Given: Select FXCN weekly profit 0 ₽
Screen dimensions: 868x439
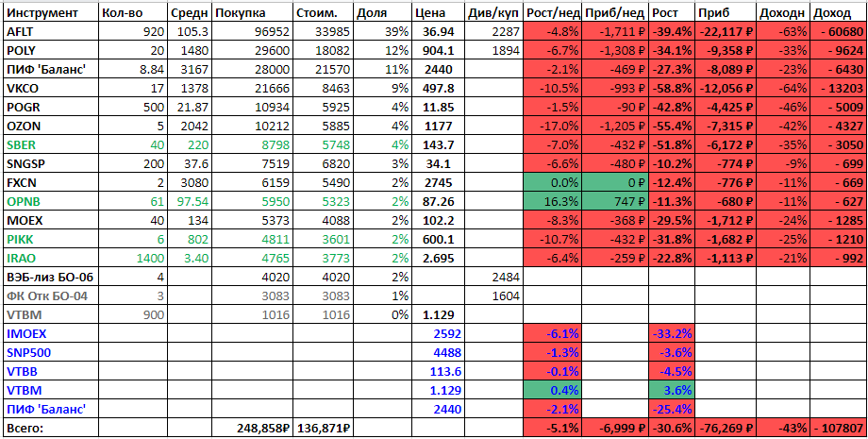Looking at the screenshot, I should coord(616,183).
